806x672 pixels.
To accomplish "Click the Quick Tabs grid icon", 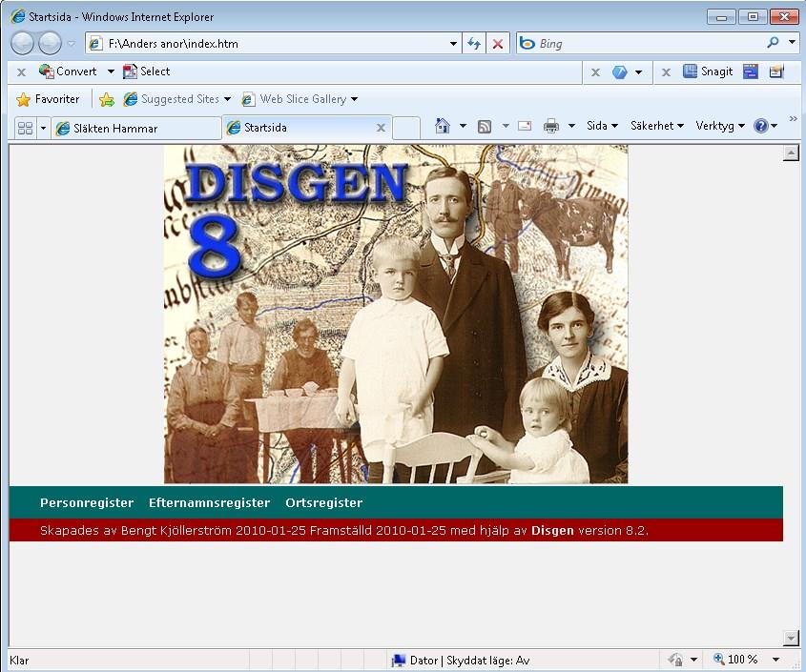I will click(25, 128).
